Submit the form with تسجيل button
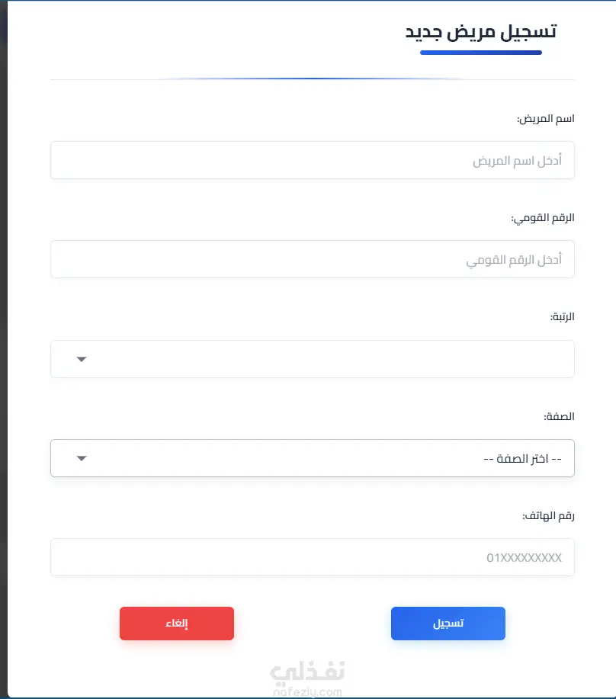This screenshot has width=616, height=699. [x=448, y=624]
